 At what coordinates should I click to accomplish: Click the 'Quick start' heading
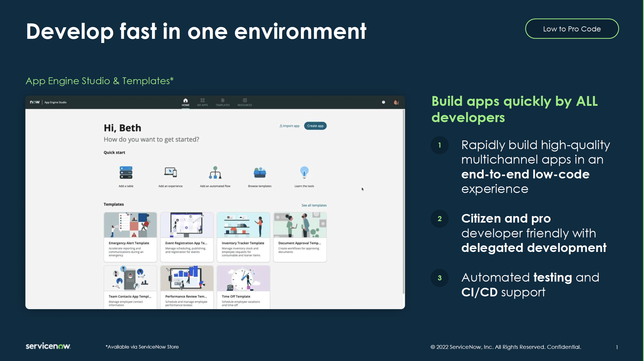coord(114,153)
